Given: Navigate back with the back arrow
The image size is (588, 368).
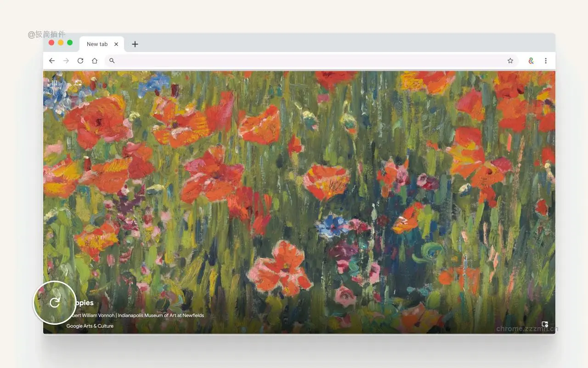Looking at the screenshot, I should (x=51, y=60).
